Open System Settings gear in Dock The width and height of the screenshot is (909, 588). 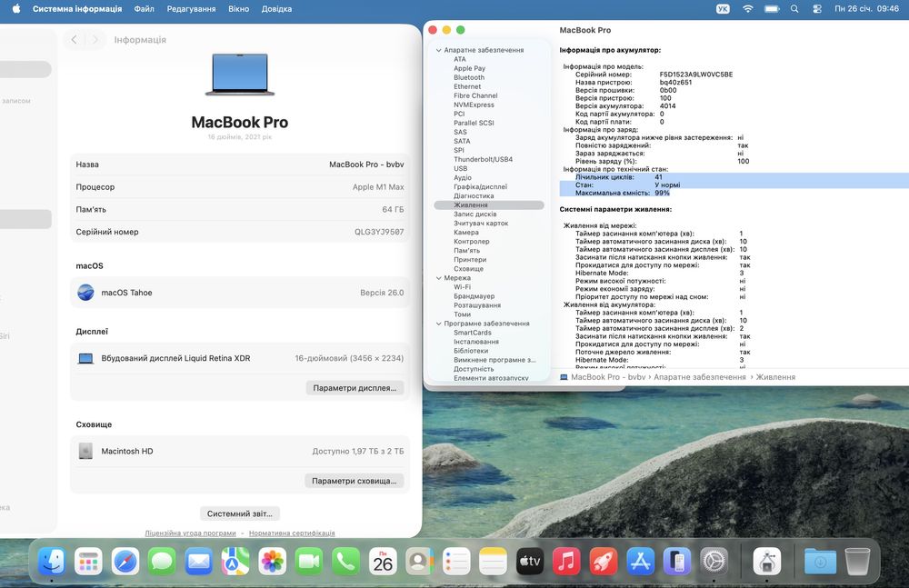[714, 562]
